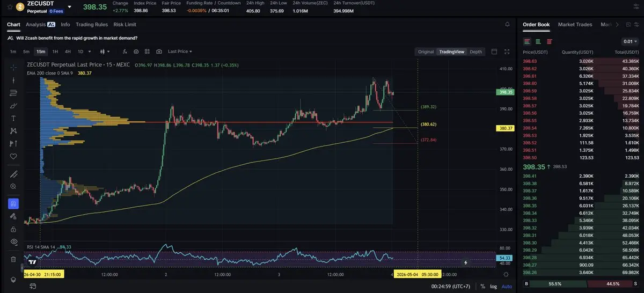Toggle percent scale button
Image resolution: width=644 pixels, height=293 pixels.
pos(482,287)
